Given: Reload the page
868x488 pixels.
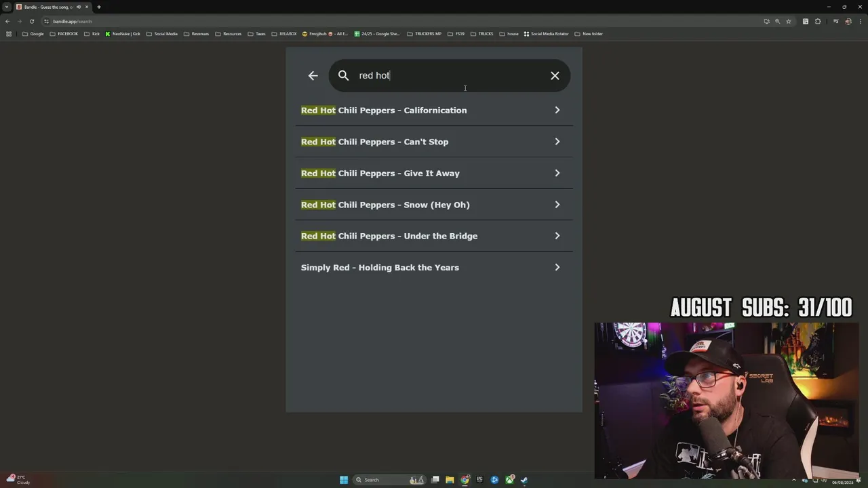Looking at the screenshot, I should point(31,21).
